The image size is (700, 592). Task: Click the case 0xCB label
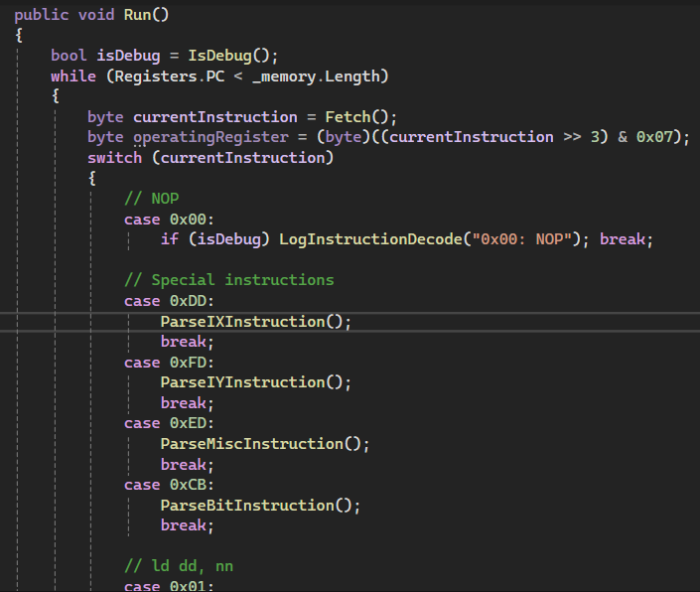[169, 485]
